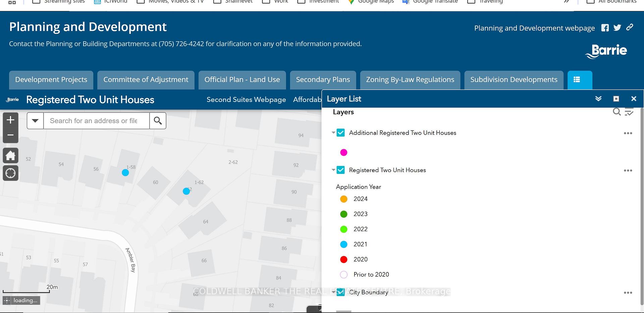644x313 pixels.
Task: Zoom out on the map
Action: coord(10,135)
